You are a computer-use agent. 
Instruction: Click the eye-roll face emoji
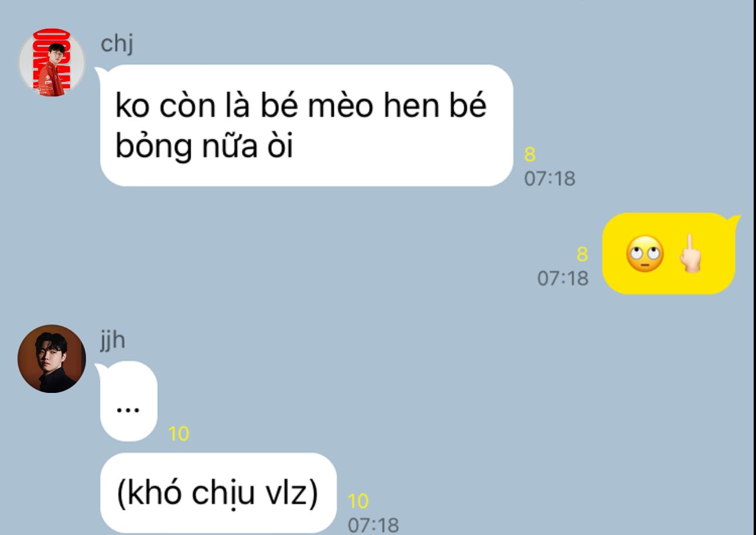[644, 255]
